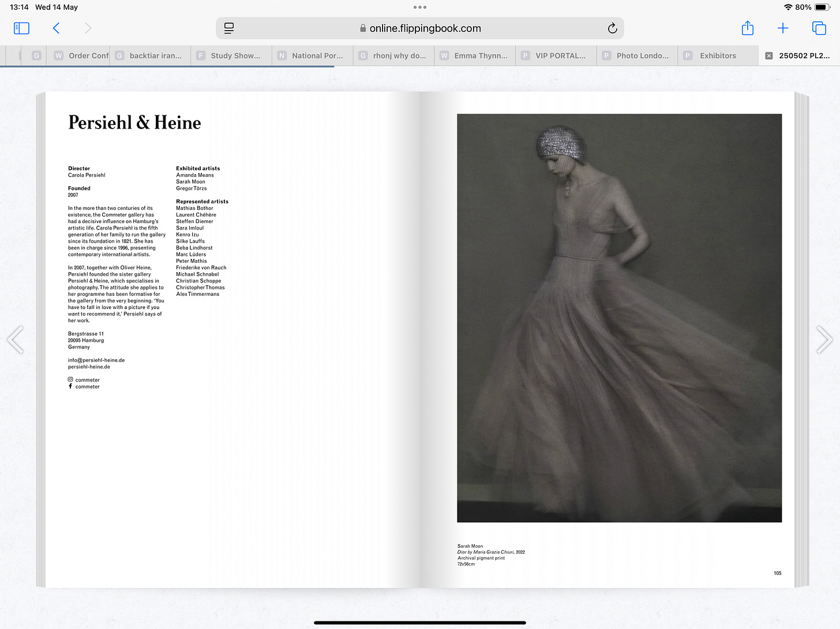840x629 pixels.
Task: Flip to the previous page
Action: pyautogui.click(x=16, y=340)
